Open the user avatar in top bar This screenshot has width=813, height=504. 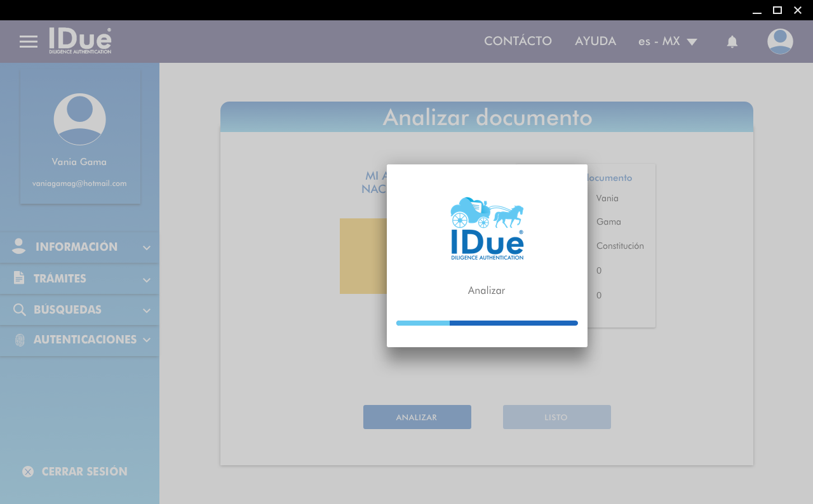(x=780, y=42)
